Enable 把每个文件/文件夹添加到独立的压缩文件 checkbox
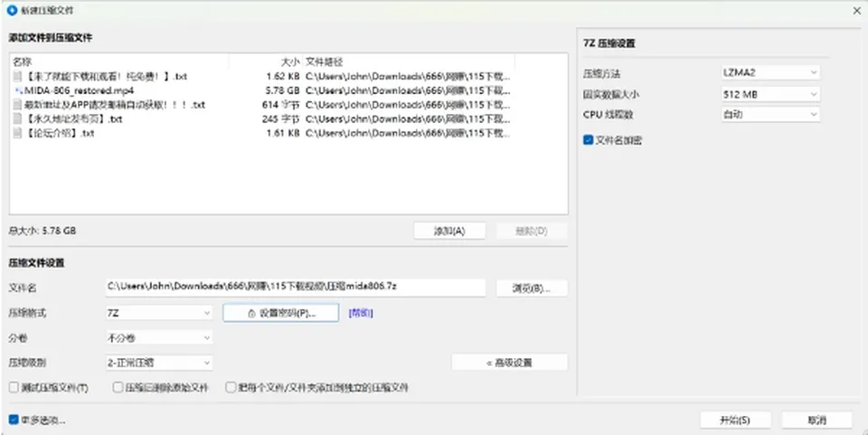Image resolution: width=868 pixels, height=435 pixels. 231,387
